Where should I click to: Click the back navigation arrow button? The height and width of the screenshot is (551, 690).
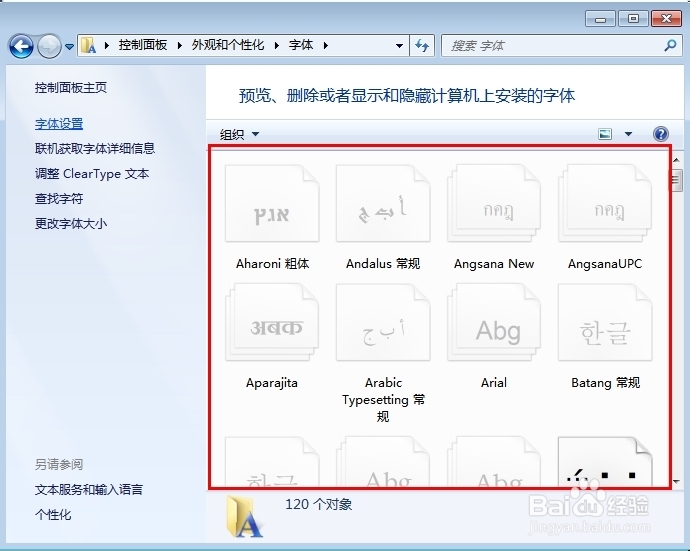21,46
